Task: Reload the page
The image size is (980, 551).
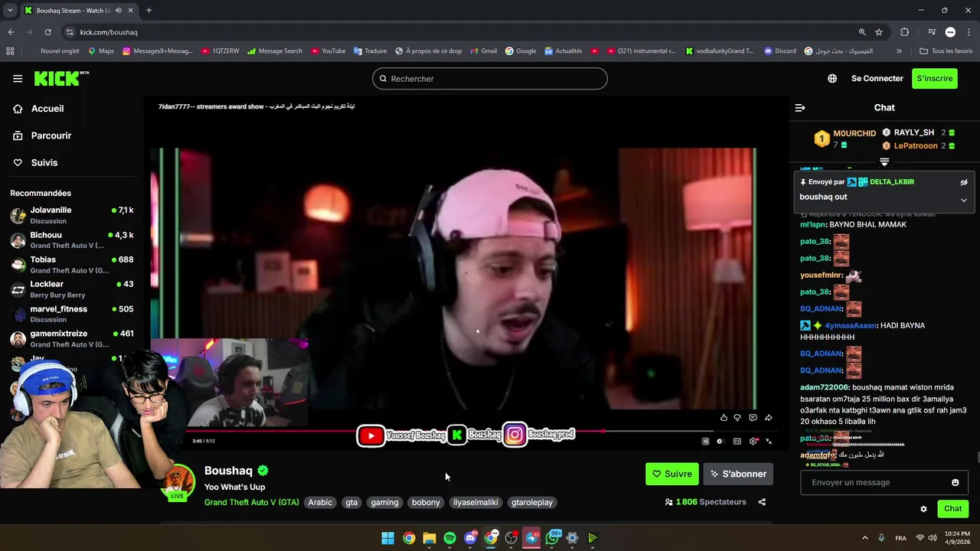Action: [x=47, y=32]
